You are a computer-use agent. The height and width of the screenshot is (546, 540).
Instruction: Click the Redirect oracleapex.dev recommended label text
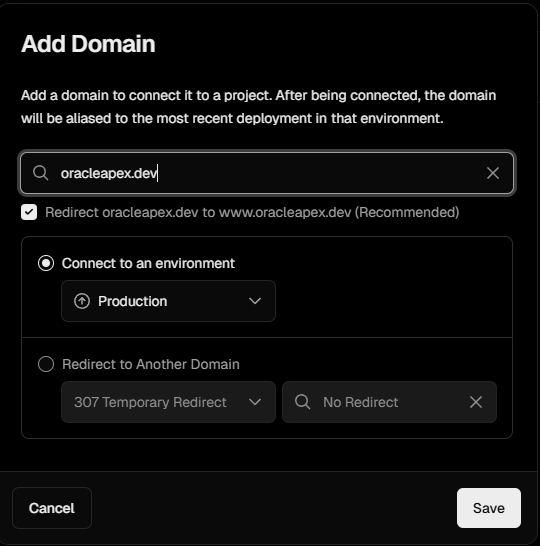coord(252,212)
